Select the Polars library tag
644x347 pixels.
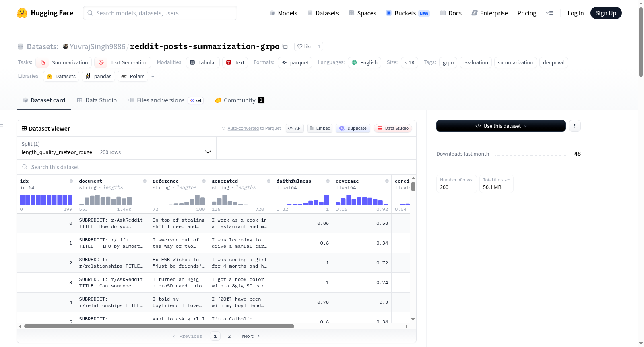tap(133, 76)
